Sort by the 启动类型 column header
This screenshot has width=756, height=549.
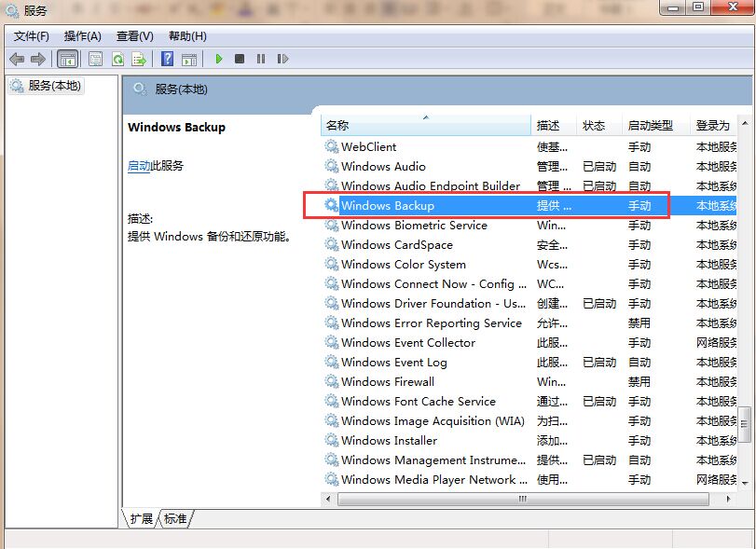(656, 126)
